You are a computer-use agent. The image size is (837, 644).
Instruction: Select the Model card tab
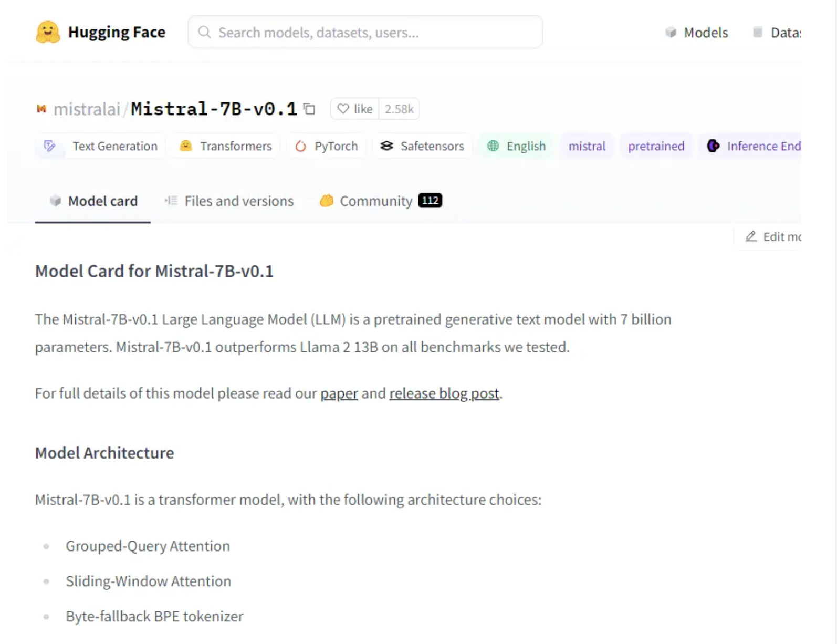point(93,201)
